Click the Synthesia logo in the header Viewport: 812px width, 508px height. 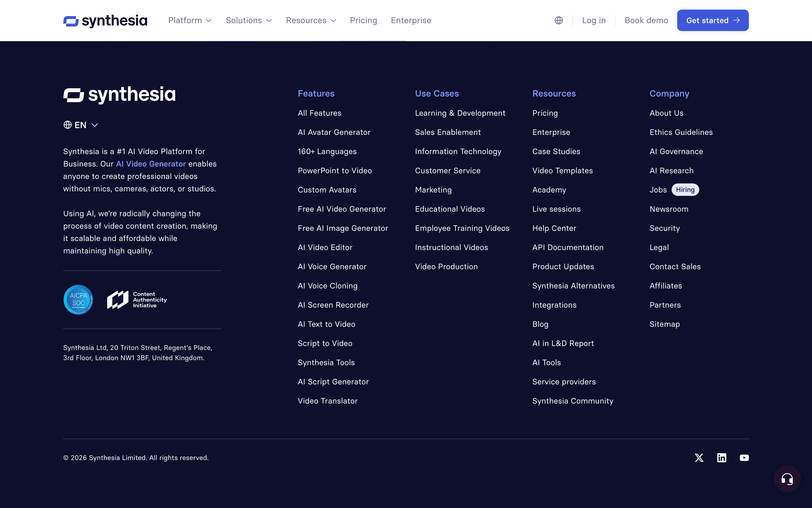pyautogui.click(x=105, y=21)
